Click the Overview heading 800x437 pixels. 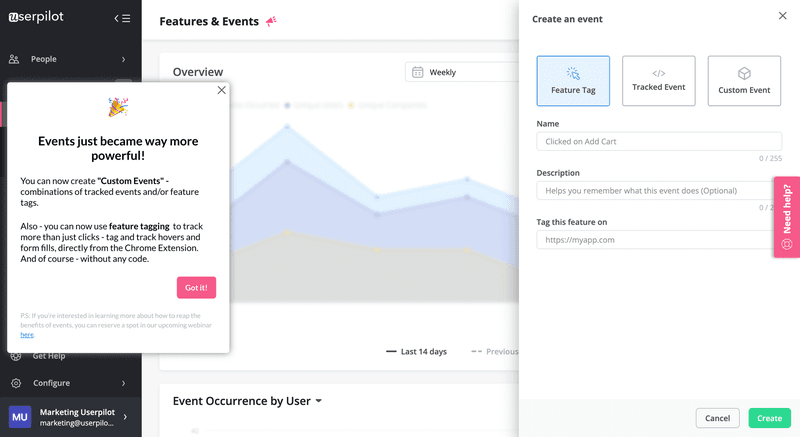198,72
